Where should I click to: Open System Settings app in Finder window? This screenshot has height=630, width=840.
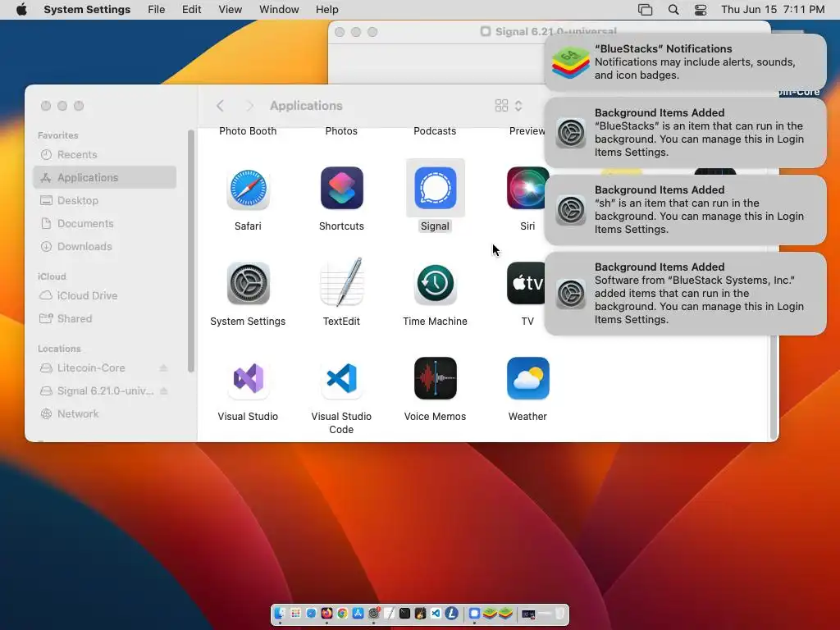(248, 283)
